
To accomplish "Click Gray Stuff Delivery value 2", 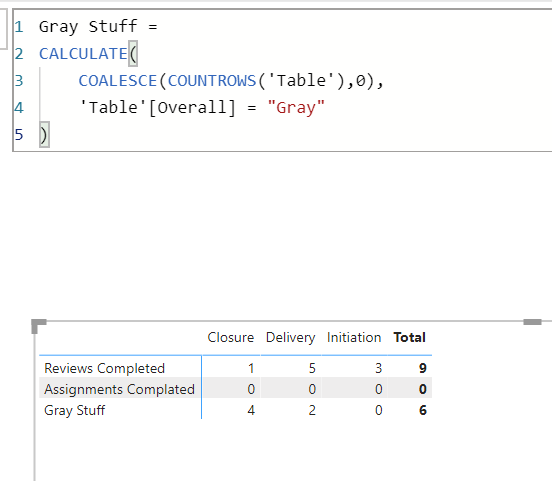I will (x=312, y=411).
